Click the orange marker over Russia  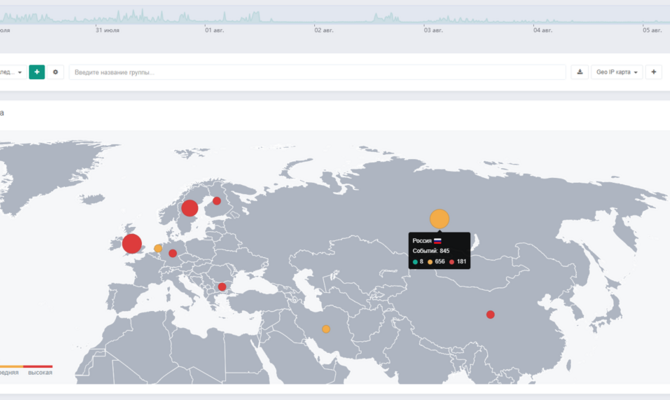(x=439, y=218)
